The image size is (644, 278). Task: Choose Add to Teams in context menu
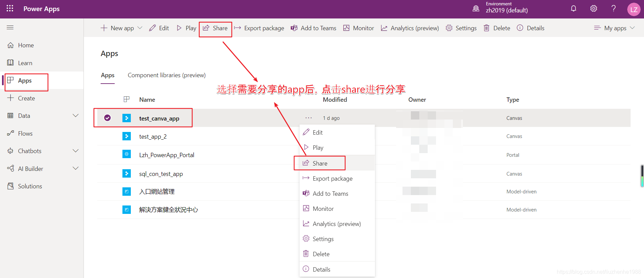[337, 193]
